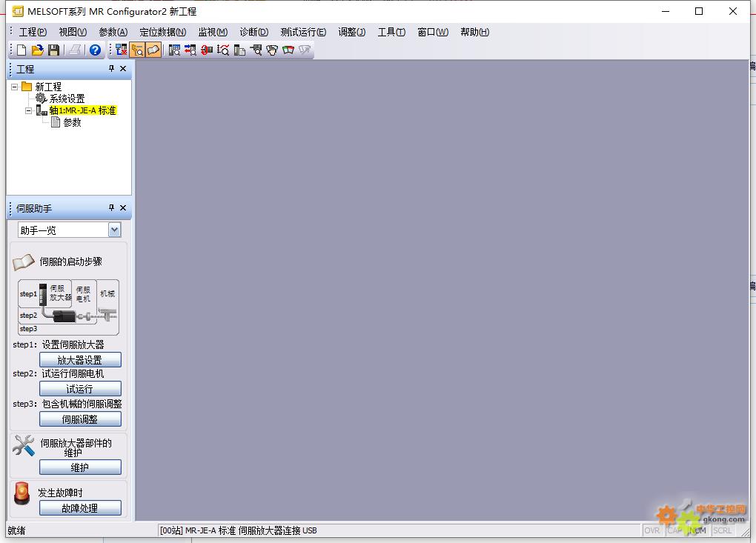Click the amplifier with document toolbar icon
This screenshot has width=756, height=543.
(x=239, y=50)
